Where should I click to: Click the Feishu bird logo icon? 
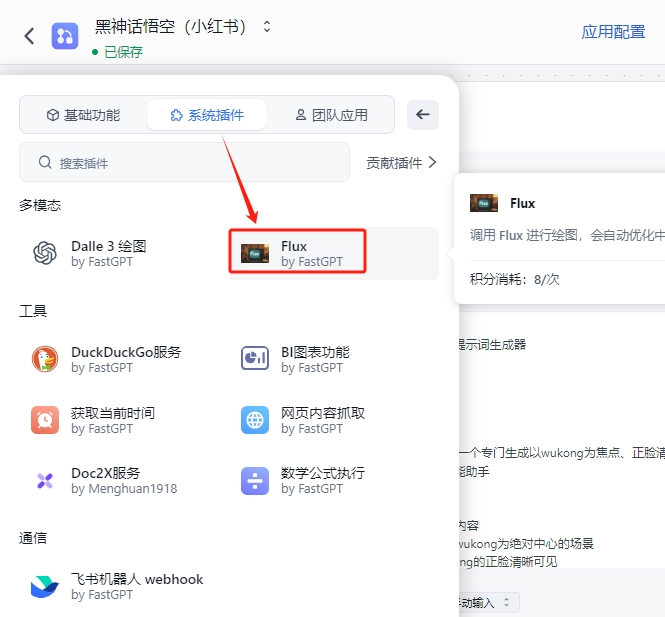(45, 586)
